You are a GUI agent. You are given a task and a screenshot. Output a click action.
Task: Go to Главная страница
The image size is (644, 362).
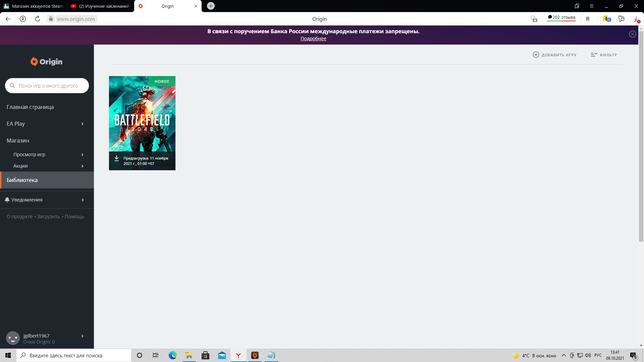(30, 107)
